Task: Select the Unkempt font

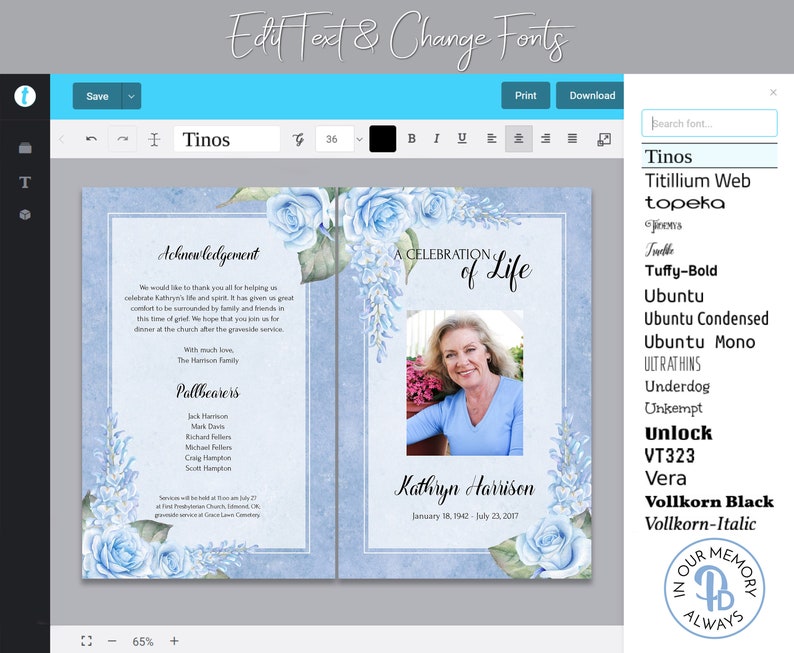Action: point(673,409)
